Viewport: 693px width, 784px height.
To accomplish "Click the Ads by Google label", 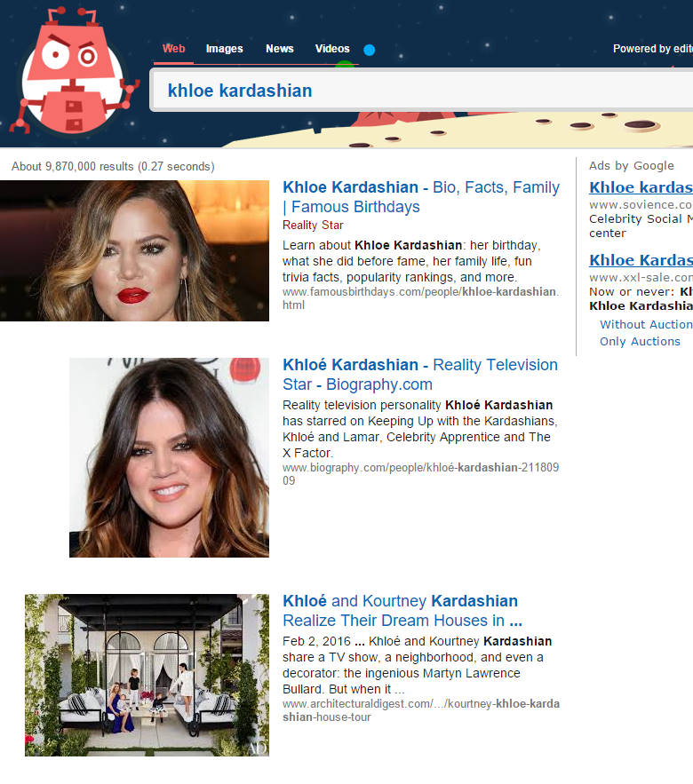I will [632, 165].
